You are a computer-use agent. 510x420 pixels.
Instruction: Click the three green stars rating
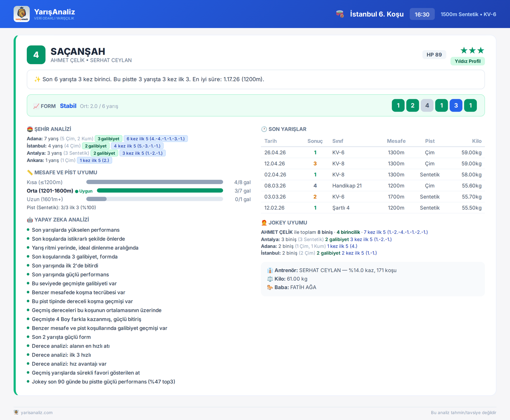pos(472,50)
